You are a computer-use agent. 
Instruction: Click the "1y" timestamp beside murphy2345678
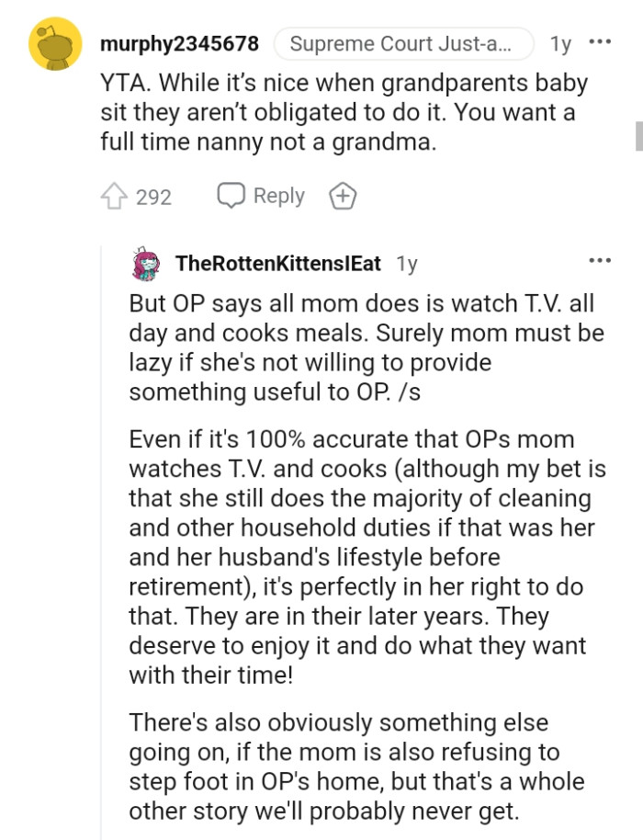coord(559,42)
